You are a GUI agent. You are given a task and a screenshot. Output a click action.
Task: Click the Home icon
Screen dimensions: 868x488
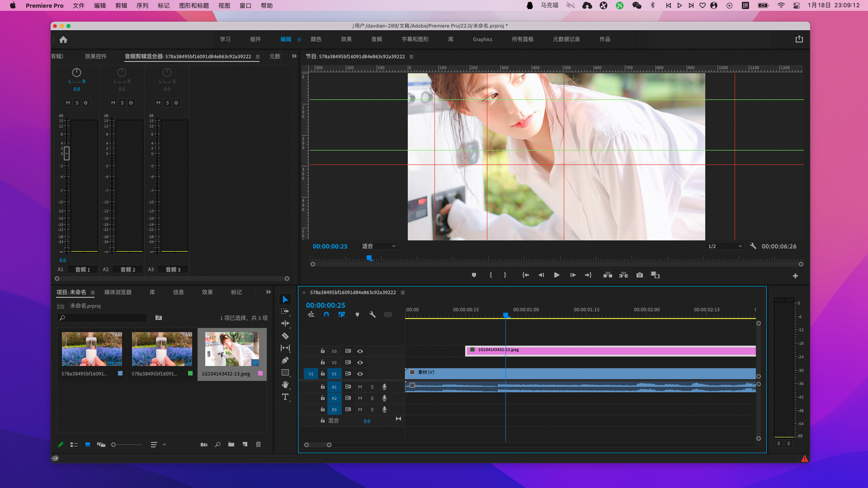click(x=63, y=39)
